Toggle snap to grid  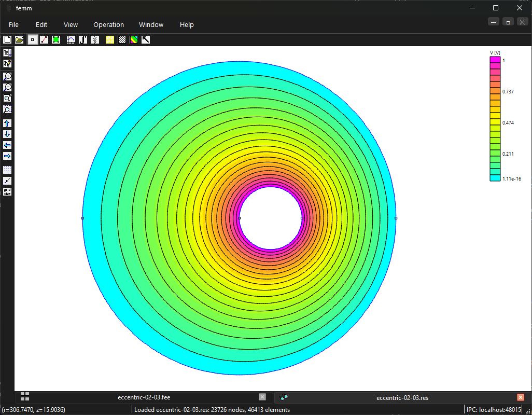7,181
